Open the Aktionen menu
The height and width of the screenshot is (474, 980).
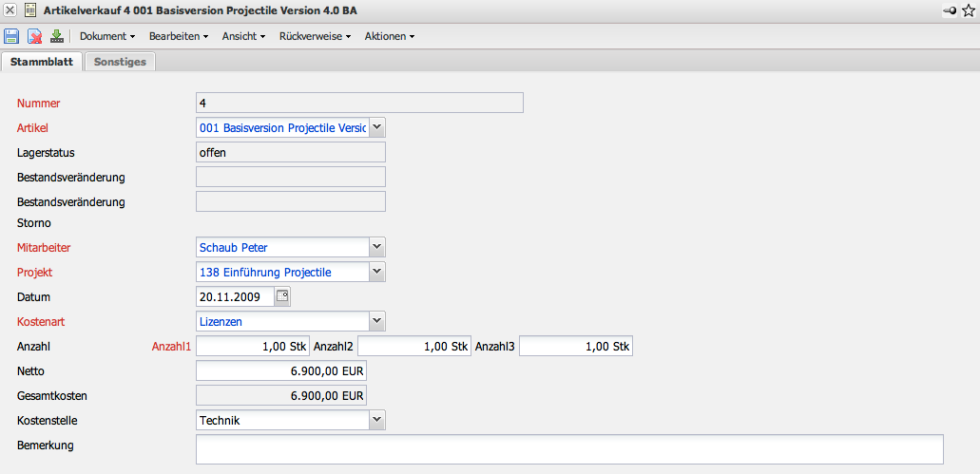pyautogui.click(x=389, y=36)
